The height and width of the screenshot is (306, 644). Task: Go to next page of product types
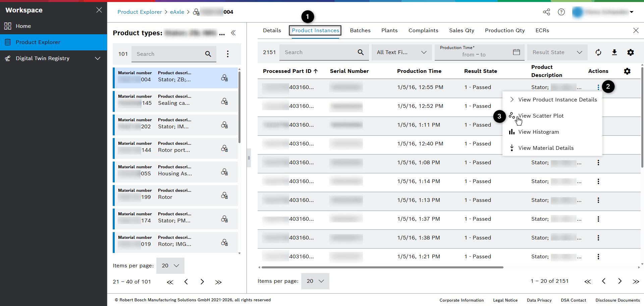point(202,282)
